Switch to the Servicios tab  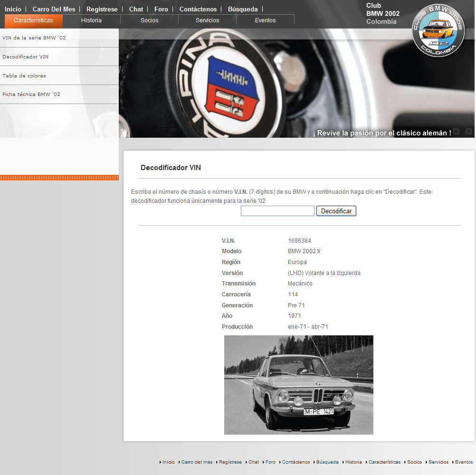207,20
